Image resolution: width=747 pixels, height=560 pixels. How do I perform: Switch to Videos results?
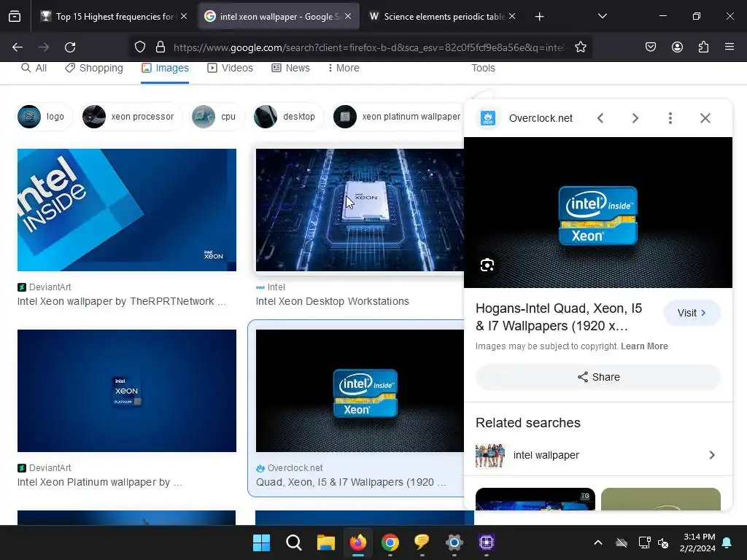(230, 68)
